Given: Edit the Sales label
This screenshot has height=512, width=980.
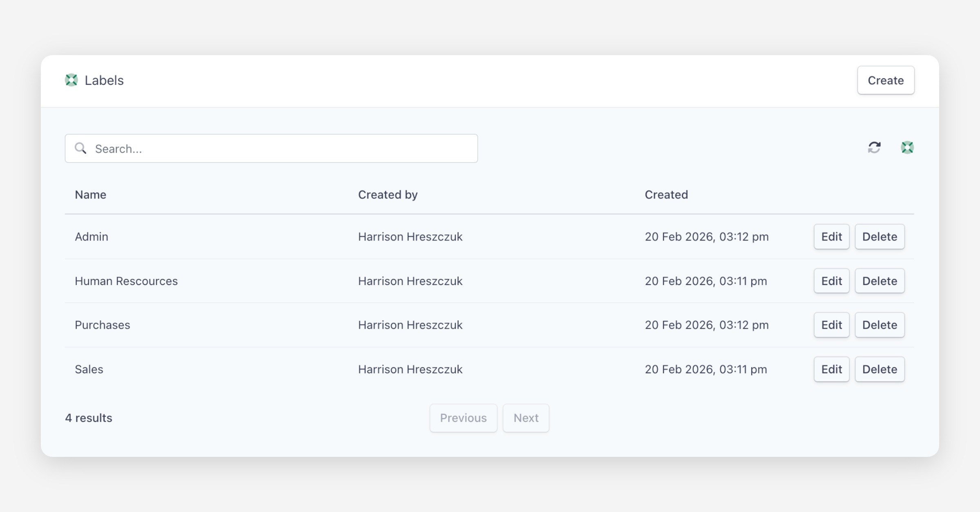Looking at the screenshot, I should point(831,370).
